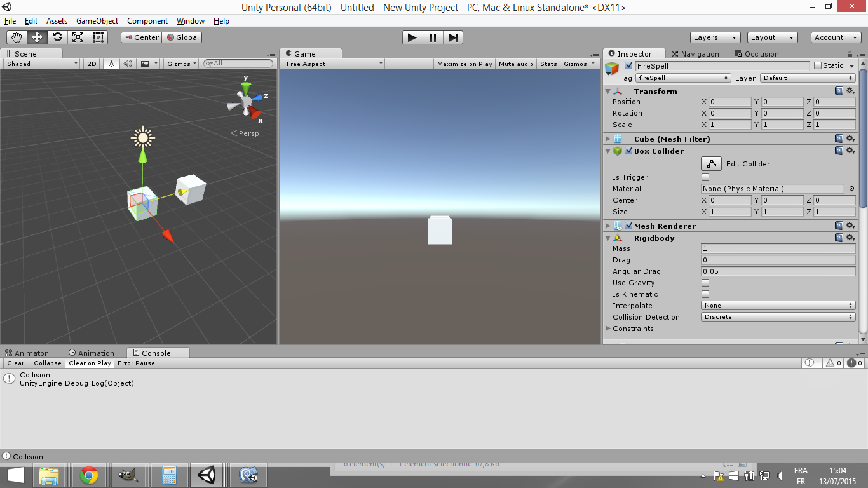Click the Edit Collider icon button
The height and width of the screenshot is (488, 868).
pyautogui.click(x=711, y=164)
